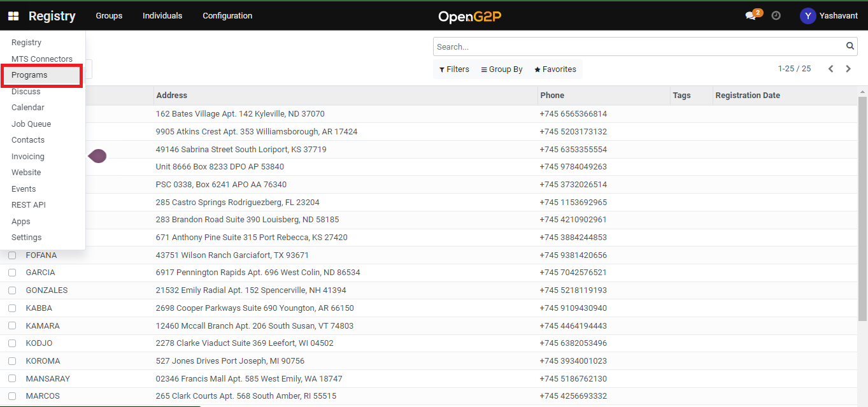Open the Configuration menu
This screenshot has width=868, height=407.
[227, 16]
